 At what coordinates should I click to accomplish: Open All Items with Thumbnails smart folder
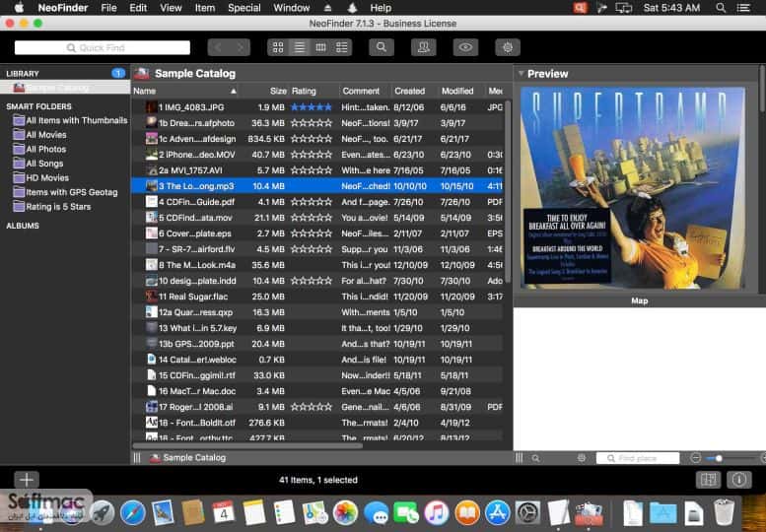click(x=70, y=120)
